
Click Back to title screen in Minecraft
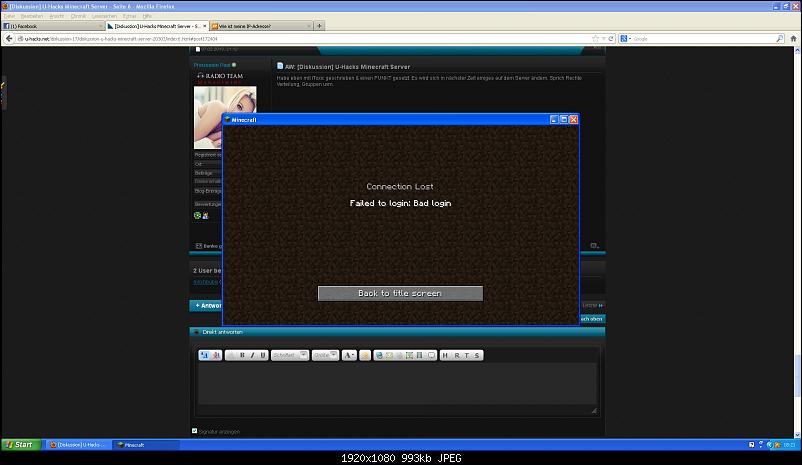pos(400,293)
